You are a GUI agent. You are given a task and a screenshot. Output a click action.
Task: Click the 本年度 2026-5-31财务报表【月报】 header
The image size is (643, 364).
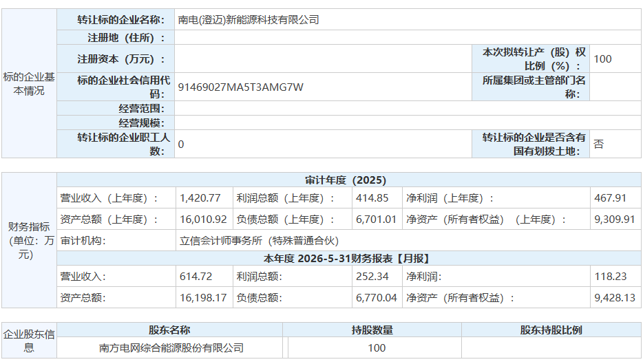(348, 259)
